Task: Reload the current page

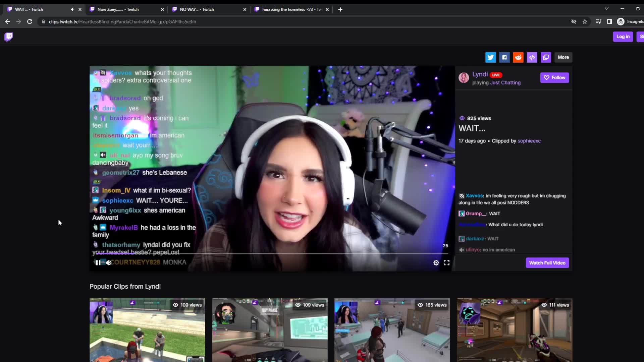Action: point(30,21)
